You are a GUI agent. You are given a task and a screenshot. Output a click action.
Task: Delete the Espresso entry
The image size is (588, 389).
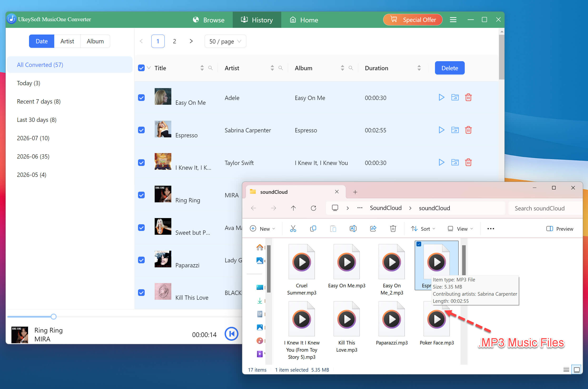[468, 130]
